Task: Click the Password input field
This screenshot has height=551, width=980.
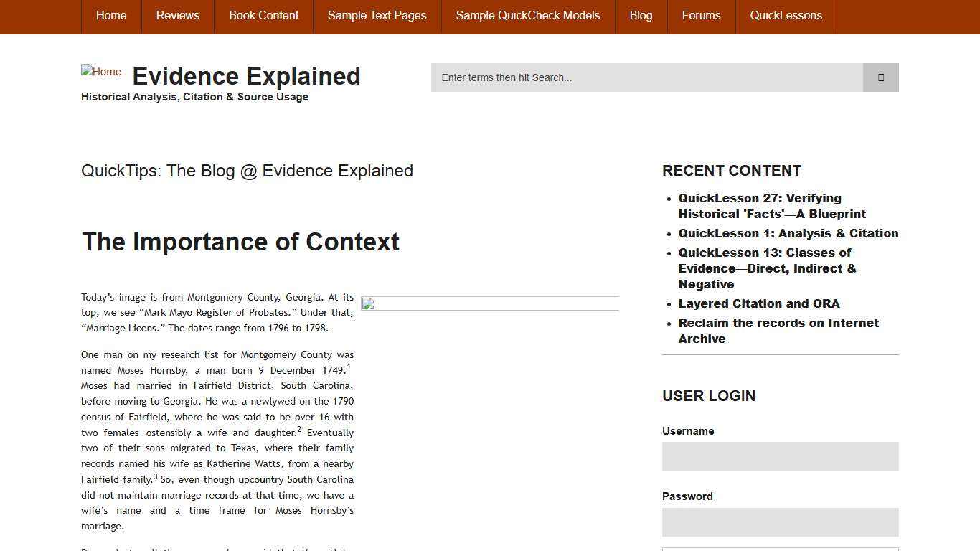Action: pyautogui.click(x=780, y=522)
